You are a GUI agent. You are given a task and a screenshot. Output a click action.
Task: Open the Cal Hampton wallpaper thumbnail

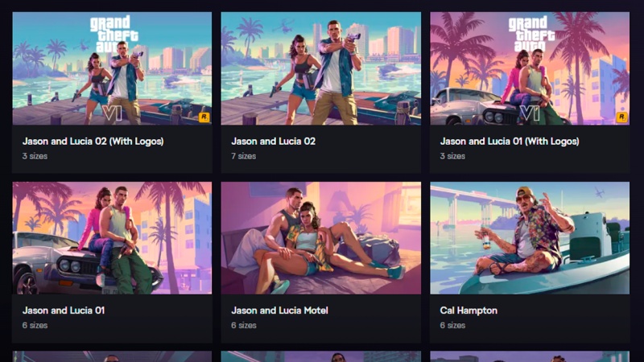point(530,238)
